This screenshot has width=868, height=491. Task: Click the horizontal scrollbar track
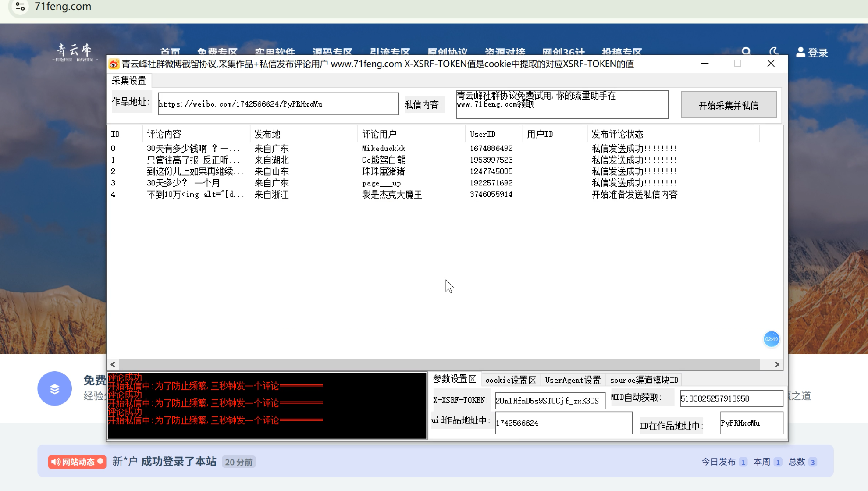pos(439,364)
